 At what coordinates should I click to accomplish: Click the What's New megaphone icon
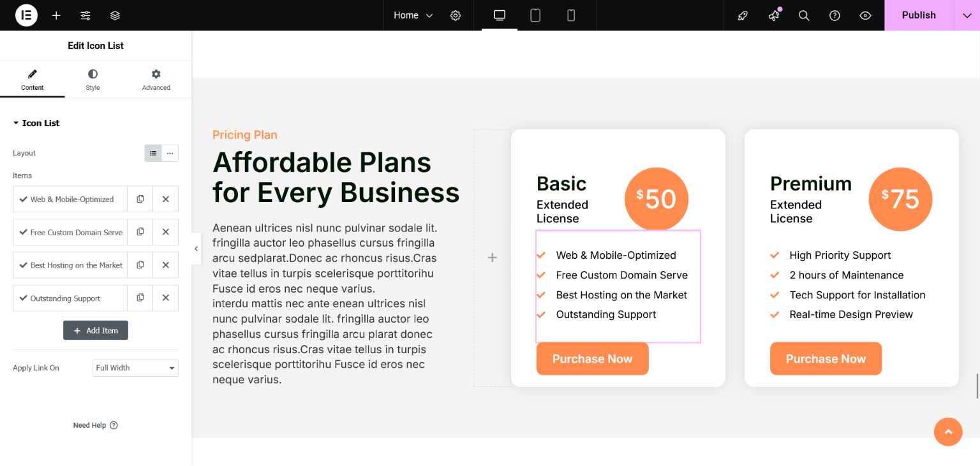click(x=773, y=15)
